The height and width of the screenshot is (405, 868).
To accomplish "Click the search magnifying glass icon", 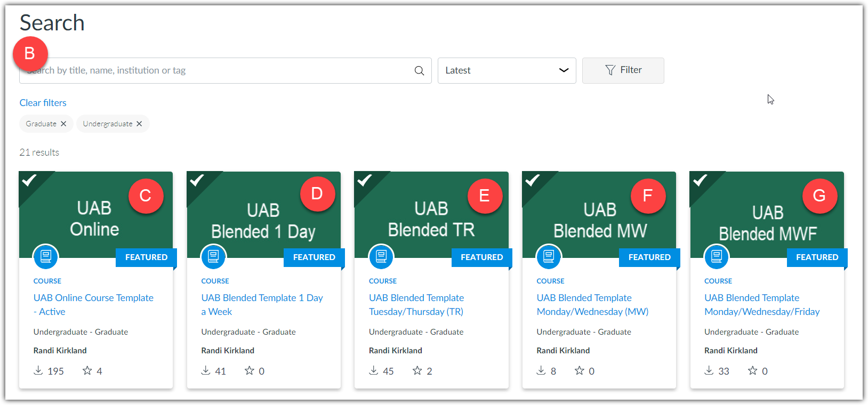I will (419, 71).
